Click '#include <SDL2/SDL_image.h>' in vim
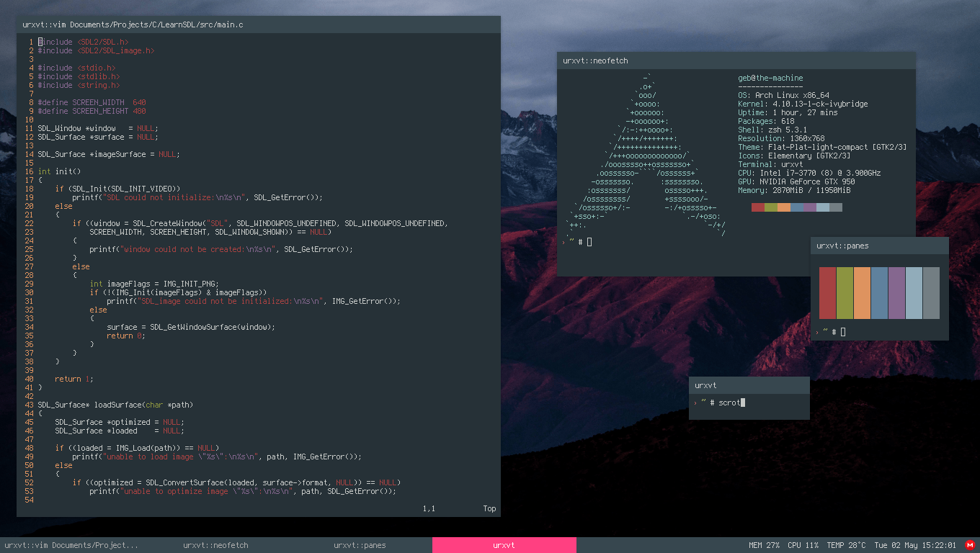The width and height of the screenshot is (980, 553). [x=97, y=50]
